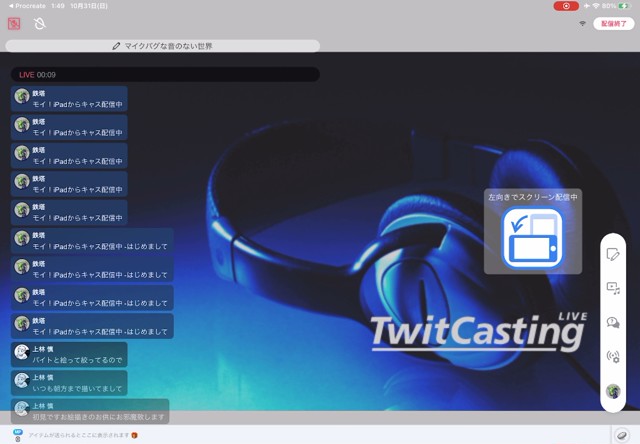Tap the 左向きでスクリーン配信中 label
This screenshot has height=444, width=640.
[x=533, y=197]
